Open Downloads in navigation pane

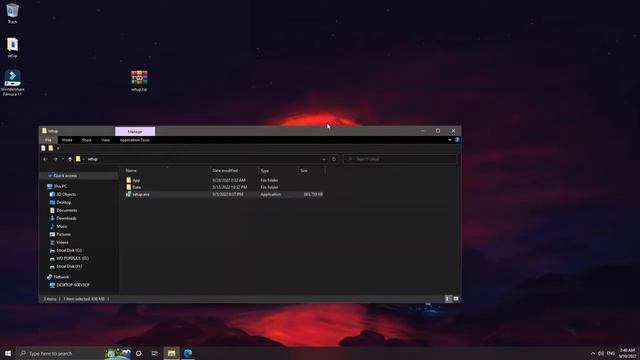click(66, 218)
